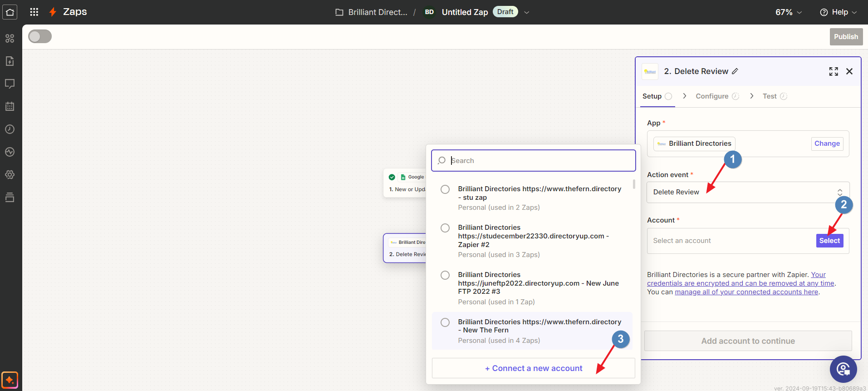Switch to the Setup tab
Screen dimensions: 868x391
click(x=657, y=96)
